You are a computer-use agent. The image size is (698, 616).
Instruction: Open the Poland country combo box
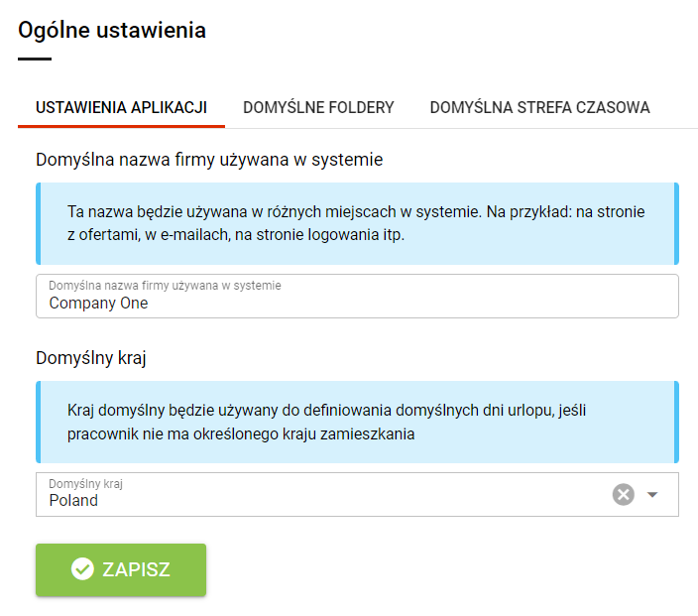[x=357, y=494]
